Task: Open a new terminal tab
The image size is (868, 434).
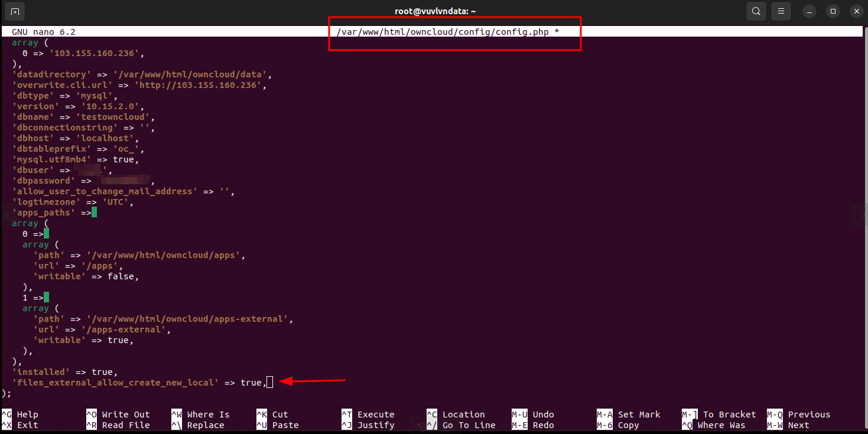Action: pyautogui.click(x=15, y=11)
